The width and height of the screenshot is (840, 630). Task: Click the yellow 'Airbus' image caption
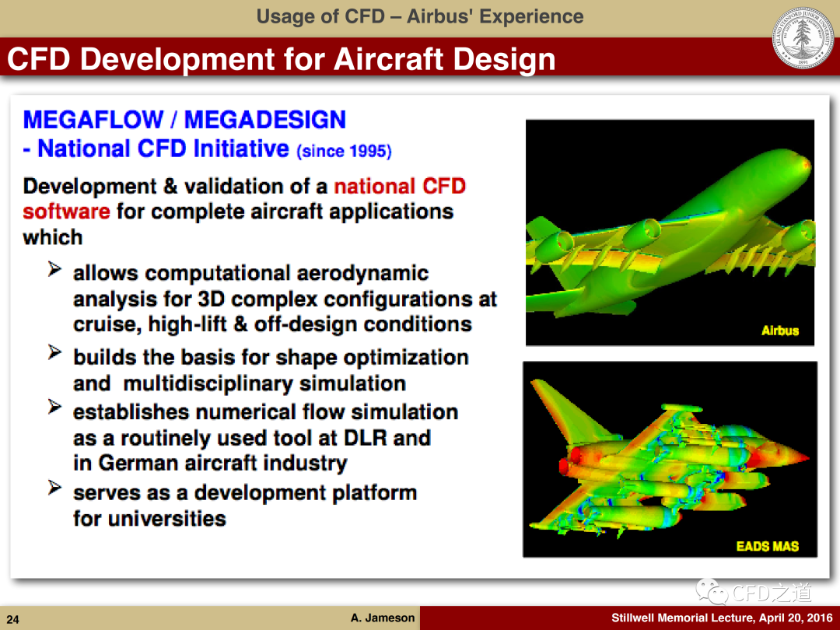779,331
